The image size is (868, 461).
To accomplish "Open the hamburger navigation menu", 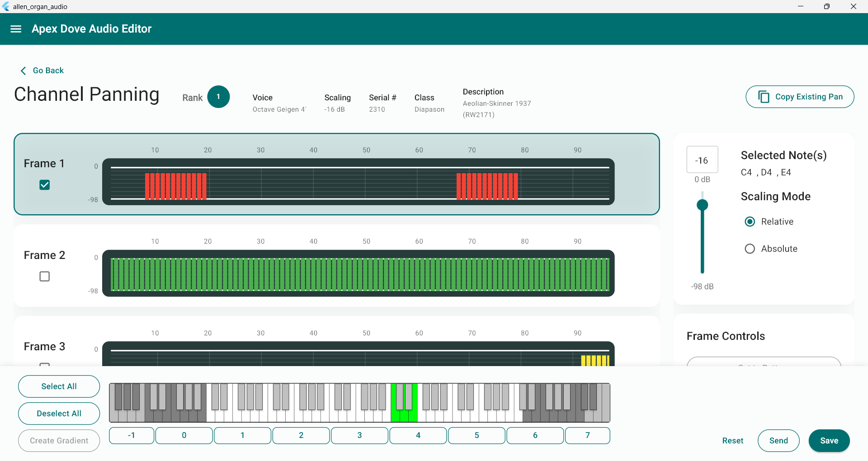I will click(16, 28).
